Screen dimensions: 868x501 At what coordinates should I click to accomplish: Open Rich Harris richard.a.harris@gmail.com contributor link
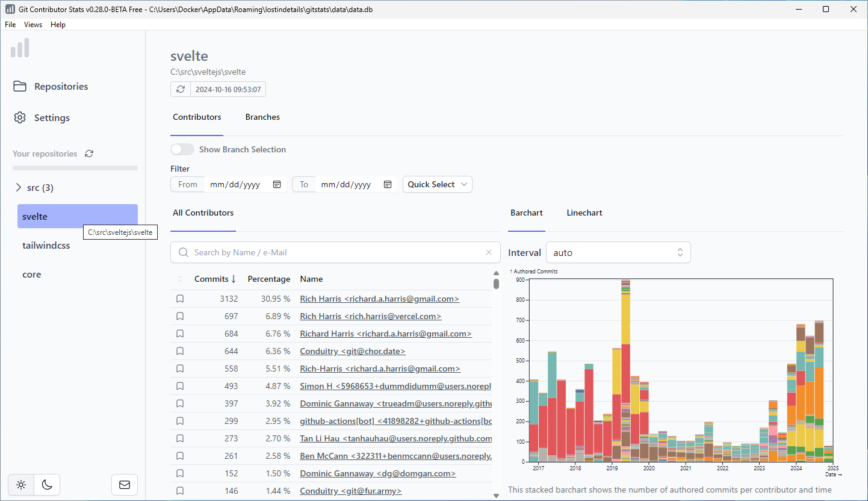(380, 299)
